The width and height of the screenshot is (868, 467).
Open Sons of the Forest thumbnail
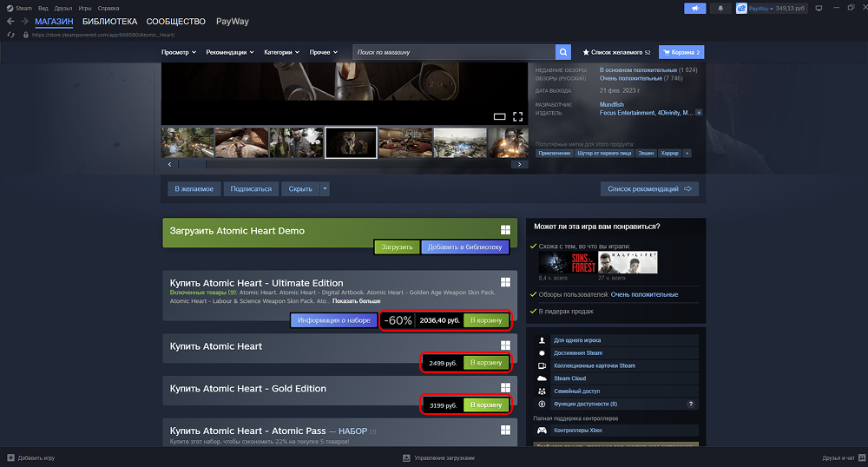566,263
